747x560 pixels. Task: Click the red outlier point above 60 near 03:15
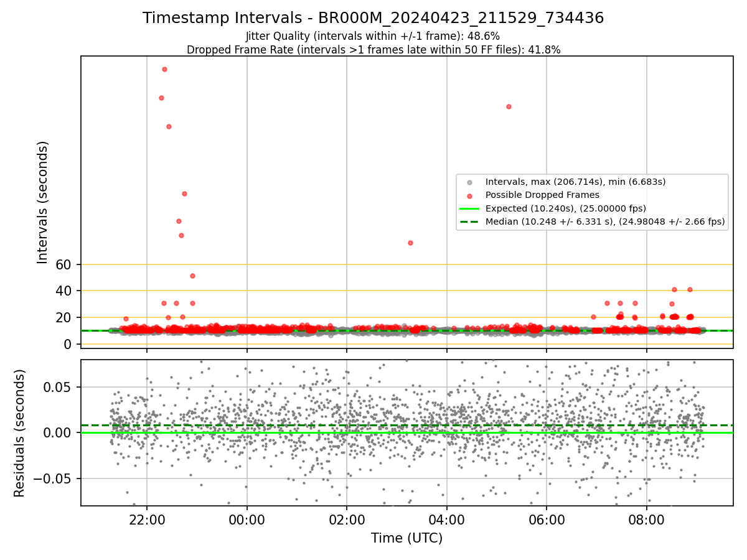pos(410,243)
